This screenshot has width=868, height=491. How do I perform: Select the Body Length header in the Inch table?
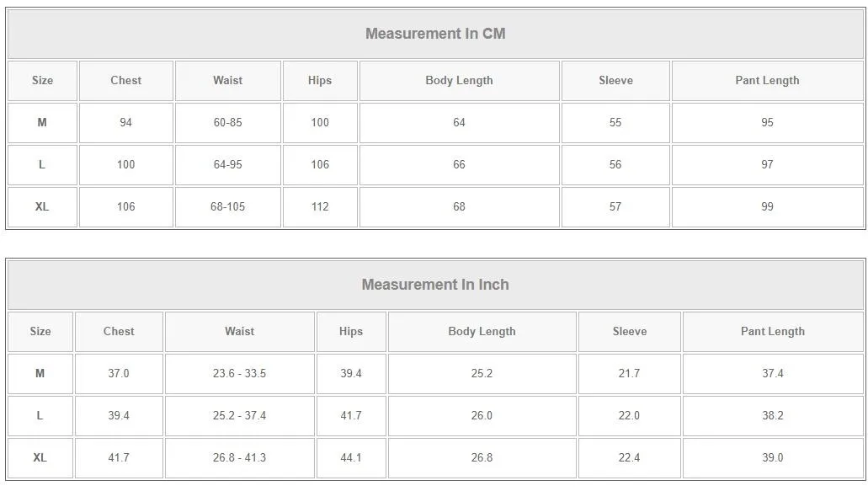pos(482,332)
